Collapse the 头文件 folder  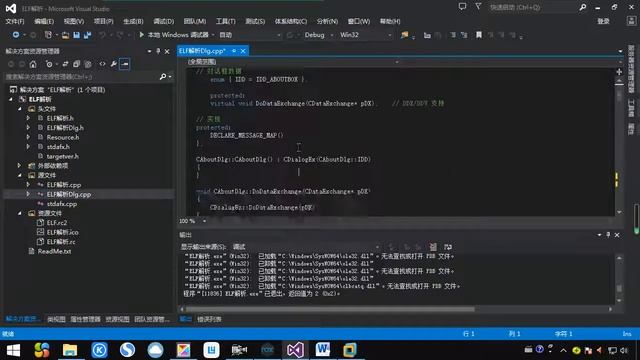(x=20, y=109)
